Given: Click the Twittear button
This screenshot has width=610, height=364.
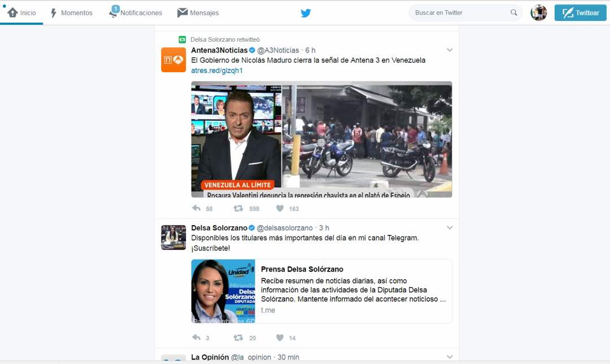Looking at the screenshot, I should [581, 13].
